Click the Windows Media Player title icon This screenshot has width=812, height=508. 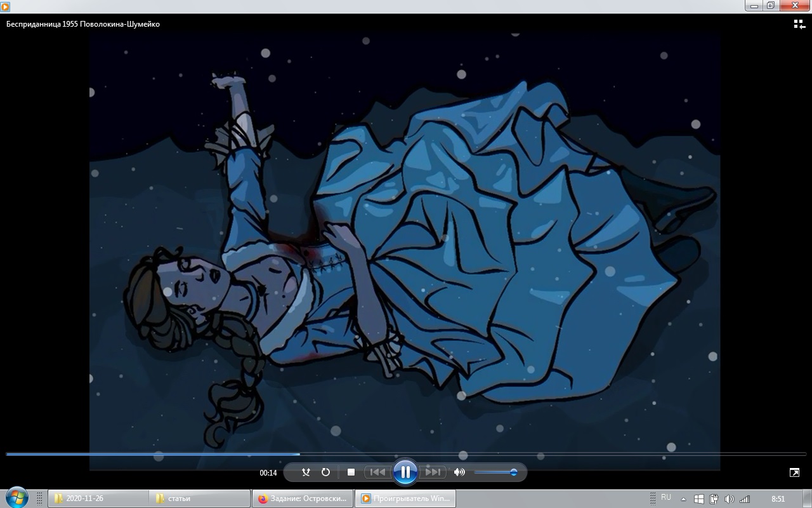coord(5,6)
